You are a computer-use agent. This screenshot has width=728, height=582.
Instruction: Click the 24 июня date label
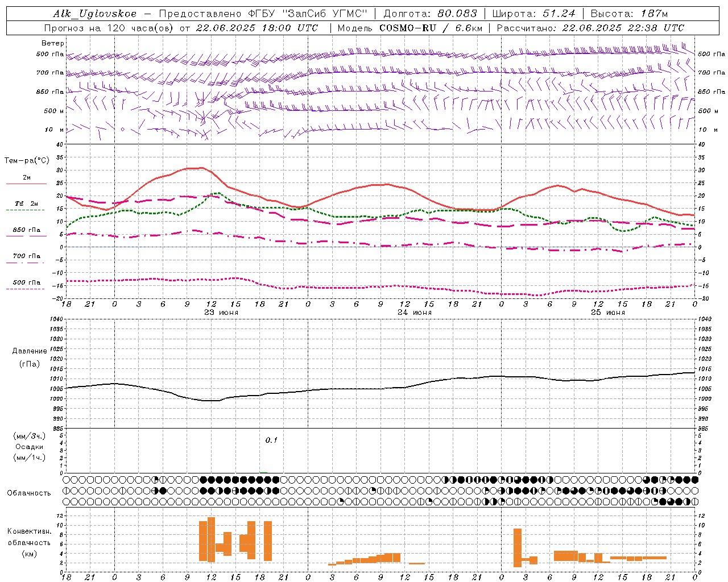pyautogui.click(x=415, y=313)
